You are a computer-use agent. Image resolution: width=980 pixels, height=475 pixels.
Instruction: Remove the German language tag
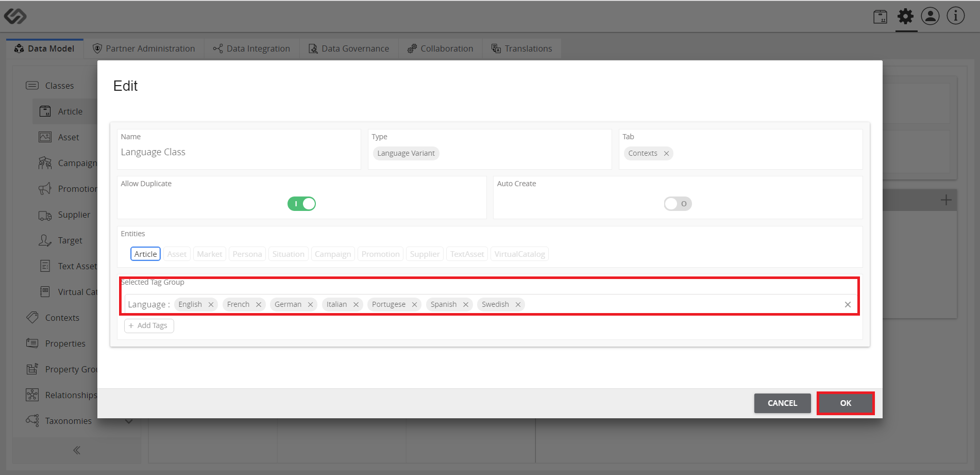[x=310, y=304]
